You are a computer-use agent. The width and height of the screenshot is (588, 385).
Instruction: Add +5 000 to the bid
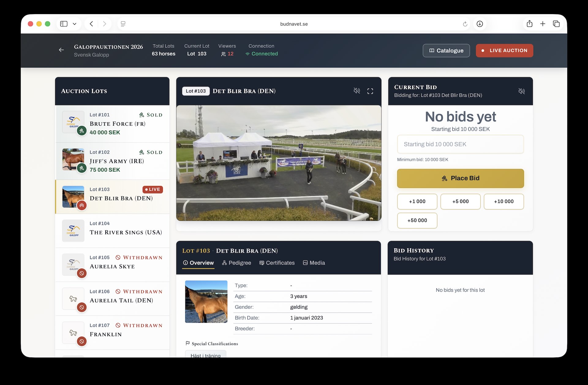[x=460, y=201]
